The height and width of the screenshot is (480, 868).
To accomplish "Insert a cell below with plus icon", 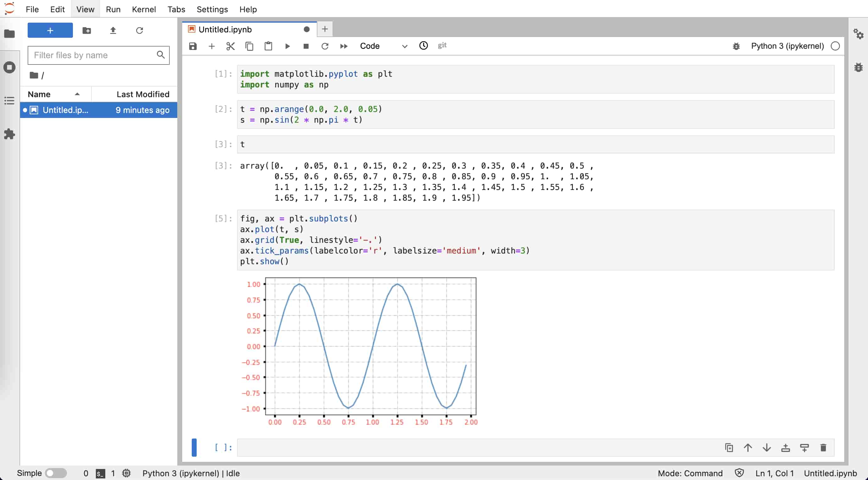I will (x=212, y=46).
